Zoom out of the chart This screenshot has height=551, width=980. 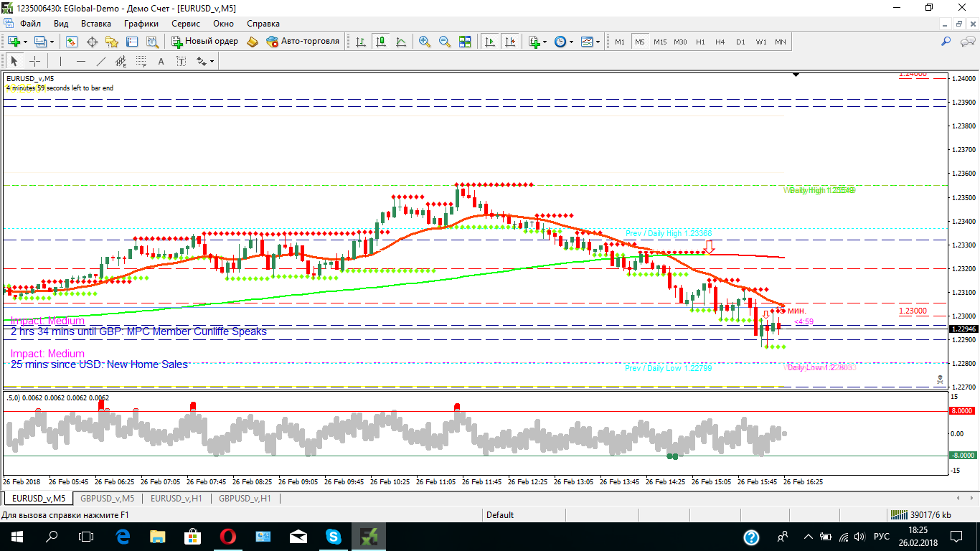445,42
